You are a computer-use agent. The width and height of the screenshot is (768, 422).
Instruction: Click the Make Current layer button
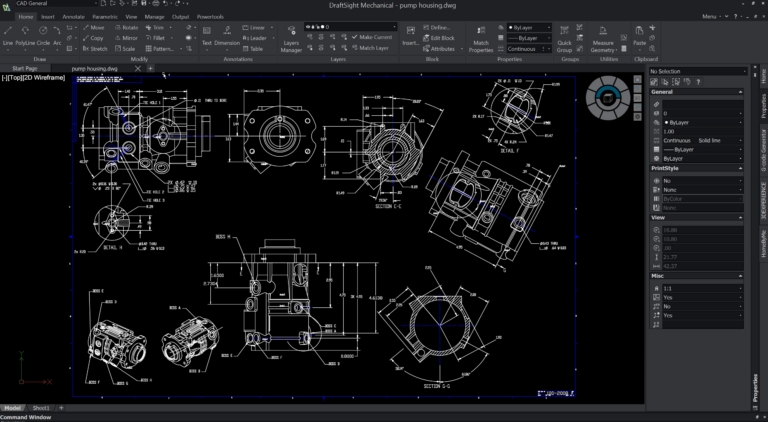pyautogui.click(x=372, y=37)
